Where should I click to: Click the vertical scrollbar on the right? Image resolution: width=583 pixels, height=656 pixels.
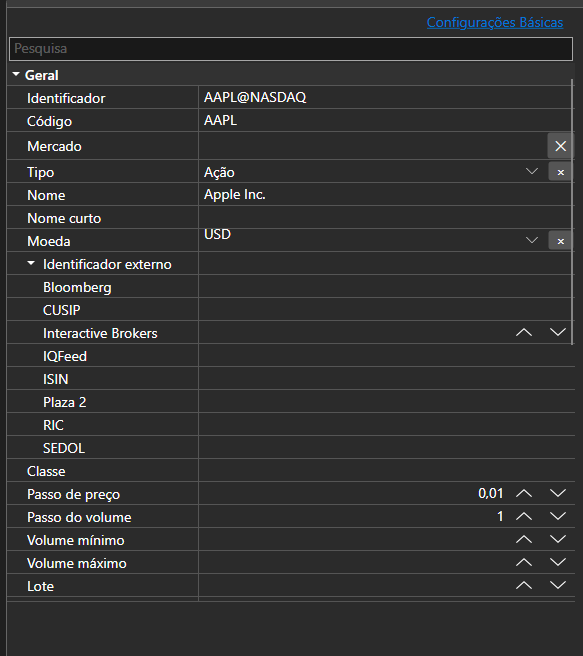pyautogui.click(x=573, y=211)
